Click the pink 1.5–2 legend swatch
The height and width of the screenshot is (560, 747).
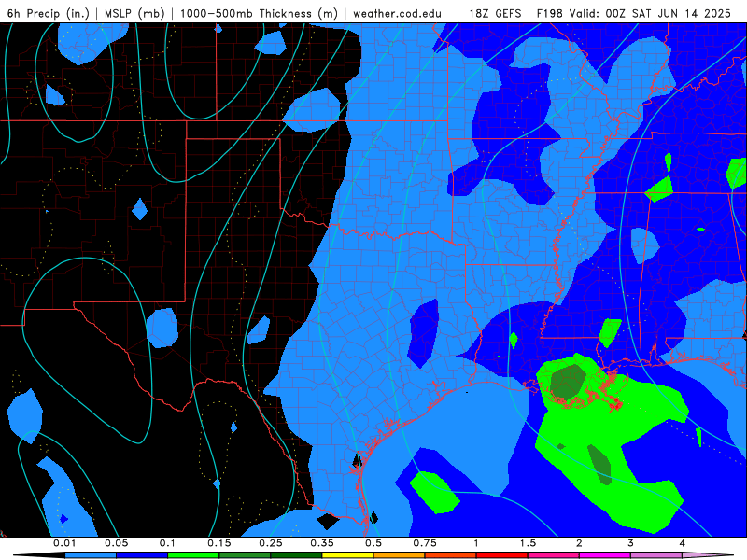pyautogui.click(x=554, y=555)
